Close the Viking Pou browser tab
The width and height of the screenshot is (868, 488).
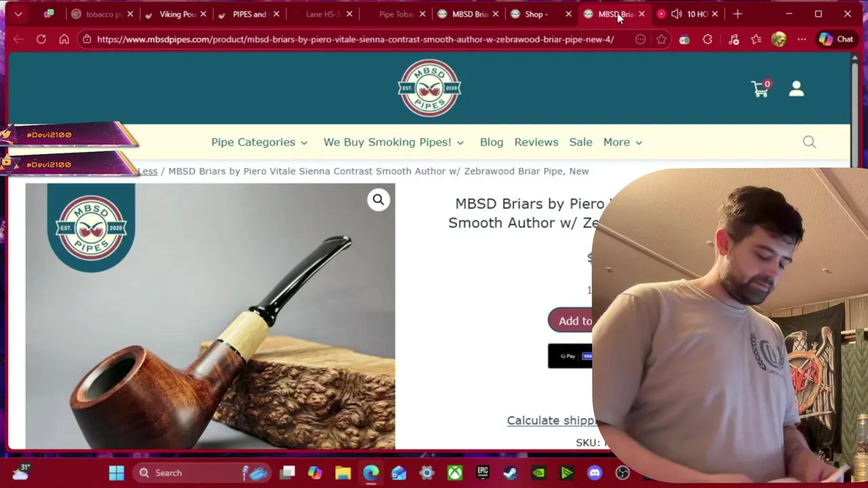203,14
